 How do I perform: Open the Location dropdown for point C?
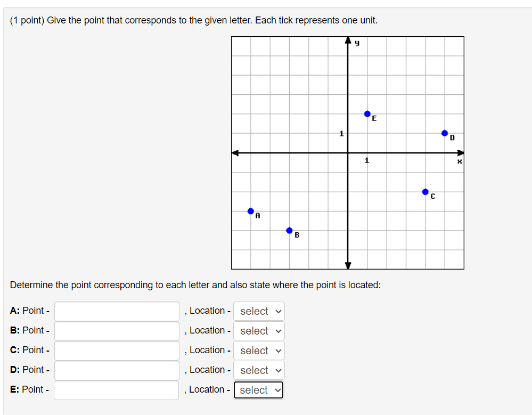[x=258, y=350]
